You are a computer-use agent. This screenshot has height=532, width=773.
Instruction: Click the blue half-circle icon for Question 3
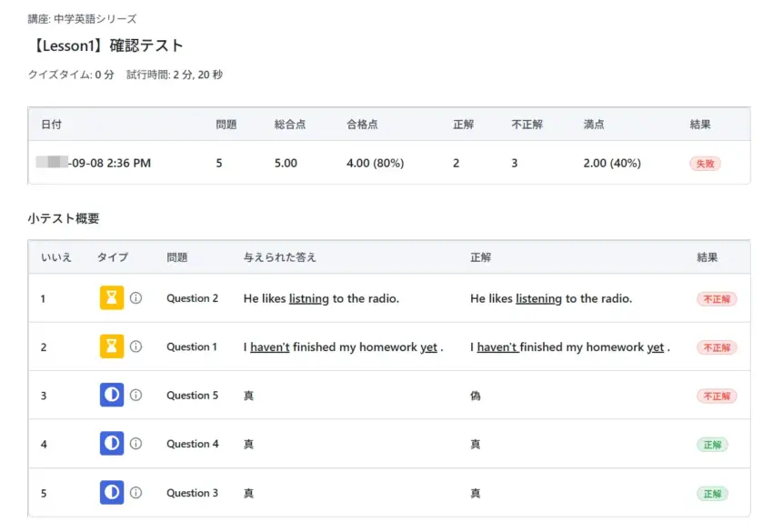pos(111,493)
